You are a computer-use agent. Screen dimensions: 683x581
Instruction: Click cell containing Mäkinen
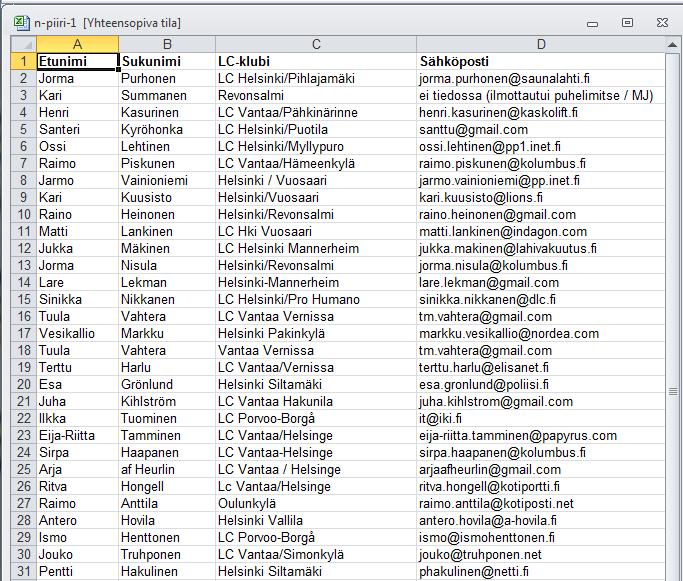167,248
